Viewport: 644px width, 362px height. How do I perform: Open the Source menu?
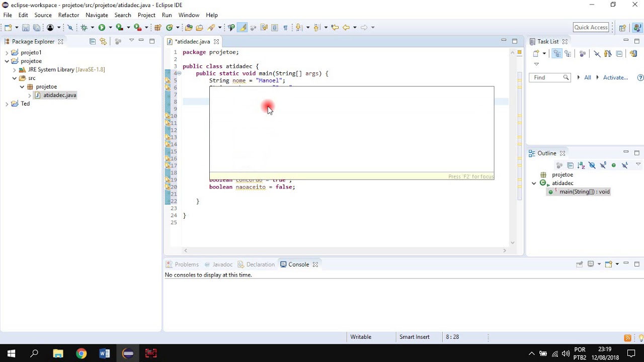[43, 15]
